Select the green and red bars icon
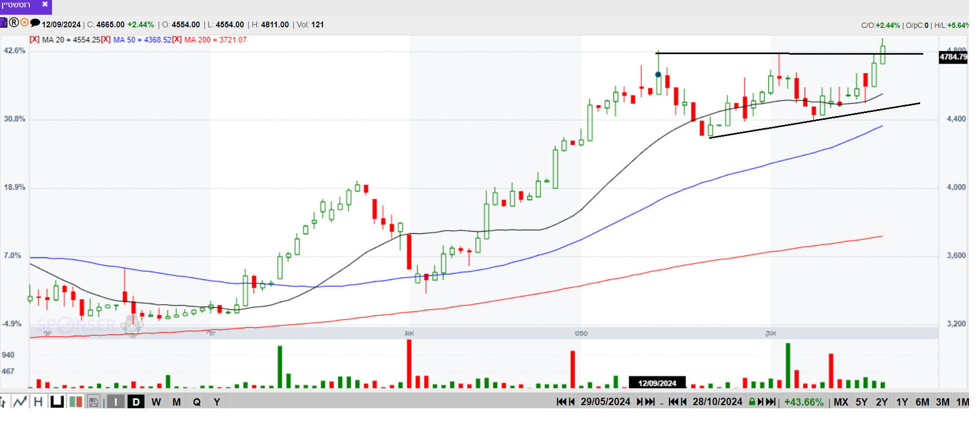This screenshot has height=434, width=980. click(76, 402)
